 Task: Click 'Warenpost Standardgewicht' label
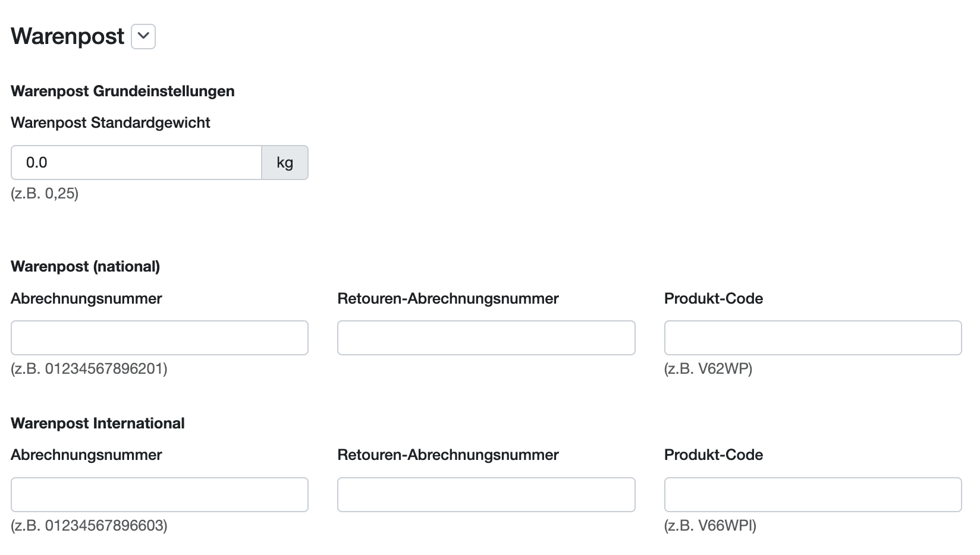point(111,122)
